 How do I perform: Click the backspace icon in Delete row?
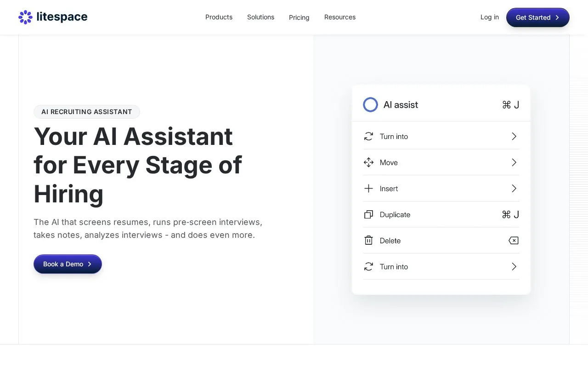(514, 241)
